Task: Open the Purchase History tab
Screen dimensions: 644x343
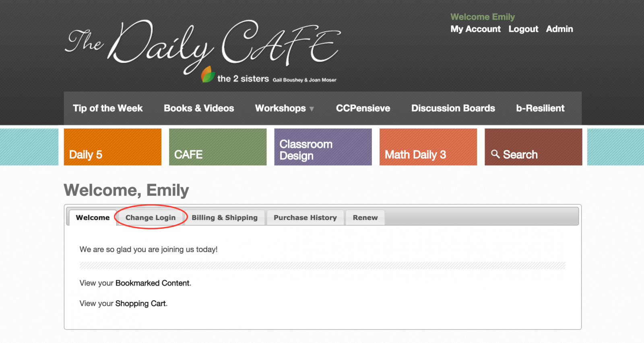Action: 305,218
